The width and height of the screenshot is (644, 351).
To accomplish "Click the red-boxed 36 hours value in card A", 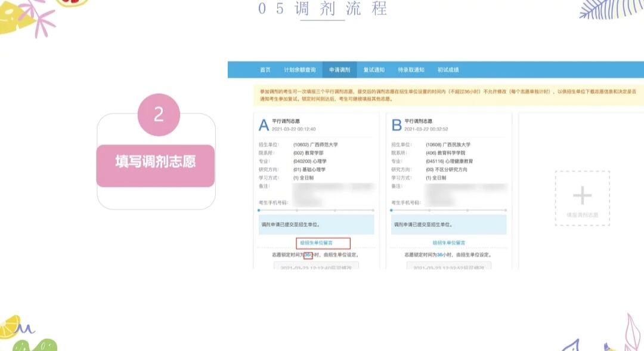I will [308, 255].
